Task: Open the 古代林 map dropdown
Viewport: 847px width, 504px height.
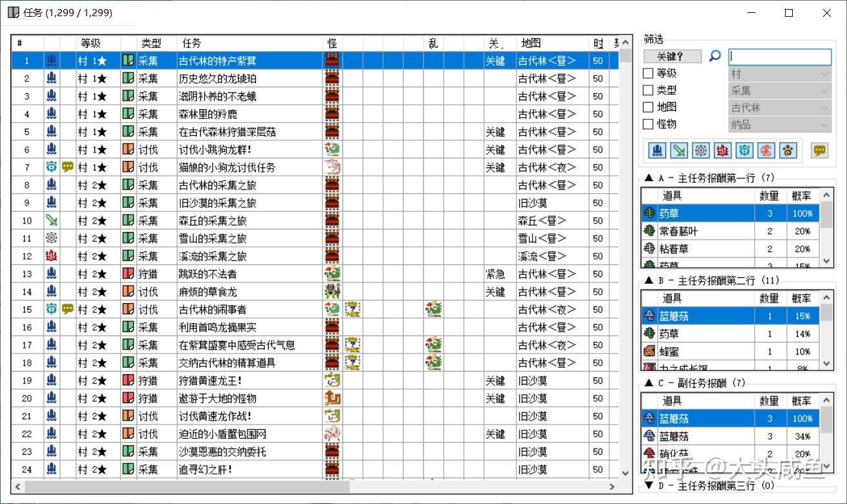Action: point(780,107)
